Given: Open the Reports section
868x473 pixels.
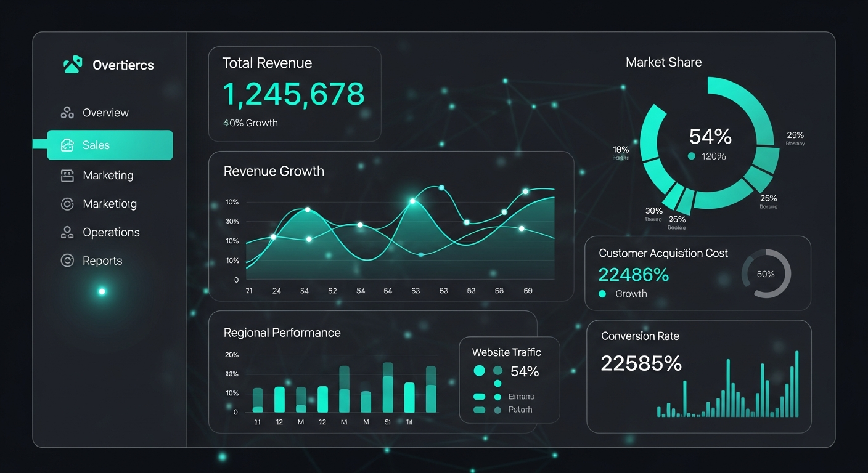Looking at the screenshot, I should (x=102, y=261).
